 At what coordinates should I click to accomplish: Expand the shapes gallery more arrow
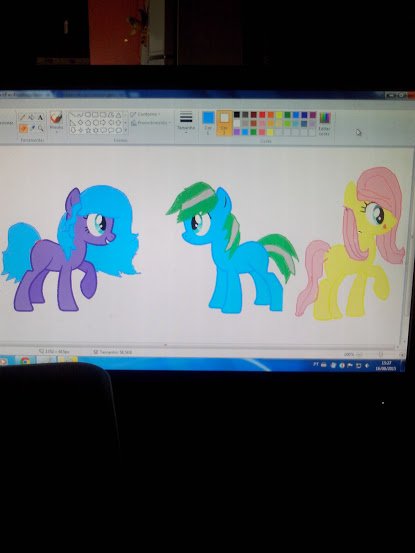126,130
